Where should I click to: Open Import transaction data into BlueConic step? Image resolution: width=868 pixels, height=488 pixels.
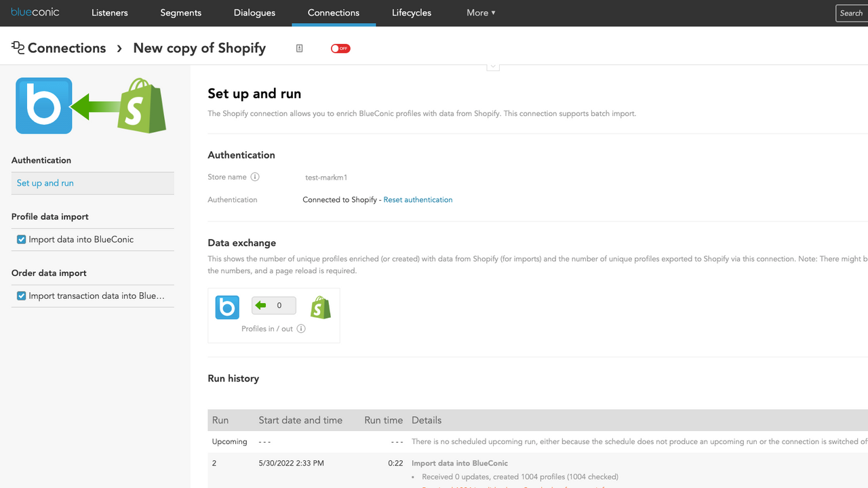[97, 296]
